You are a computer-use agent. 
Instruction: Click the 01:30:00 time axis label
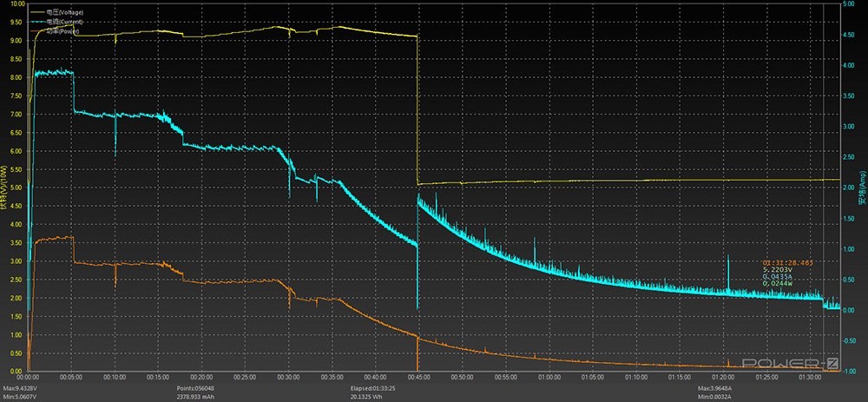click(x=809, y=378)
